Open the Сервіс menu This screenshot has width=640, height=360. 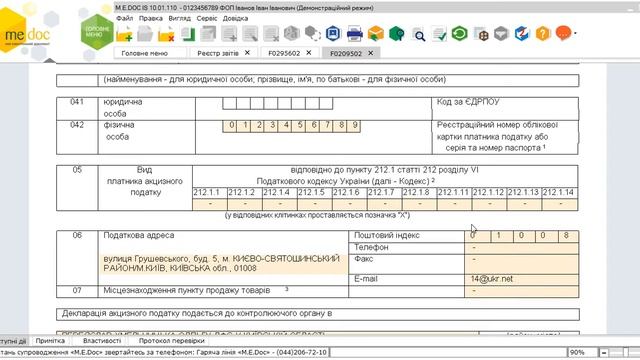tap(207, 18)
